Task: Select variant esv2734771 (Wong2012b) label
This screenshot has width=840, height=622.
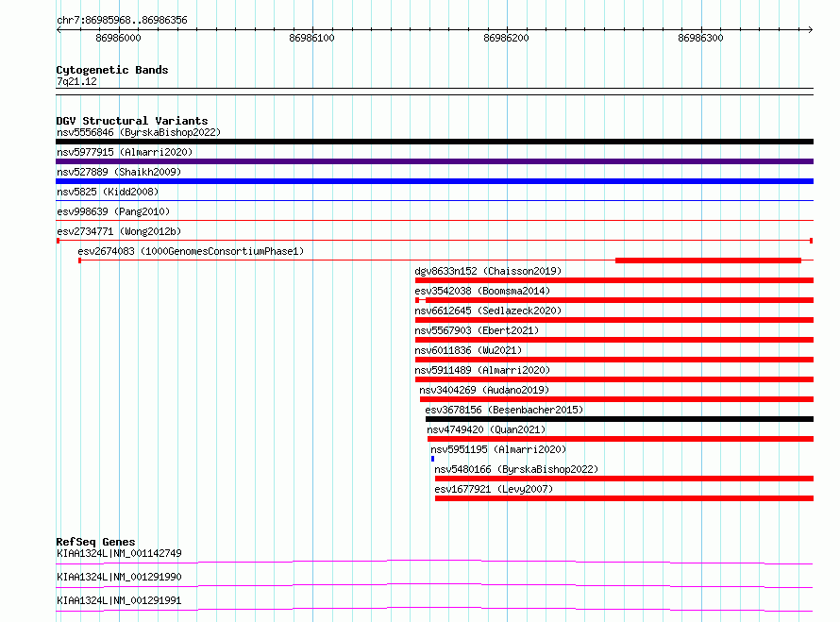Action: [x=119, y=231]
